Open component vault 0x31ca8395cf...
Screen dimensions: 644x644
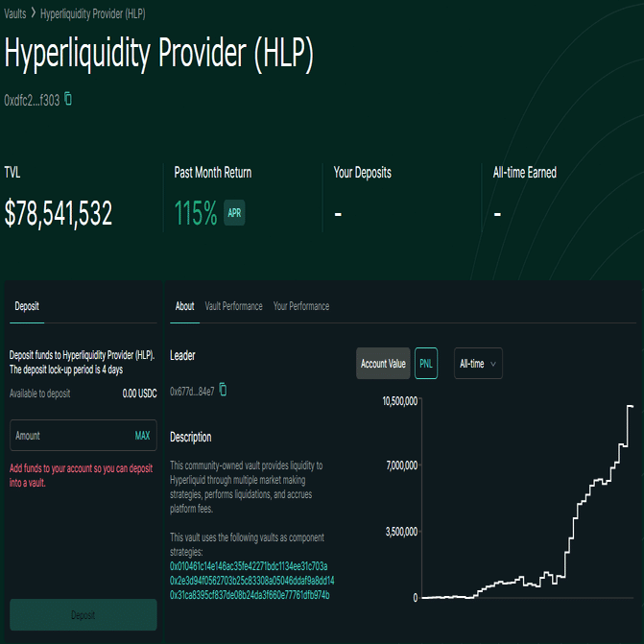[250, 595]
